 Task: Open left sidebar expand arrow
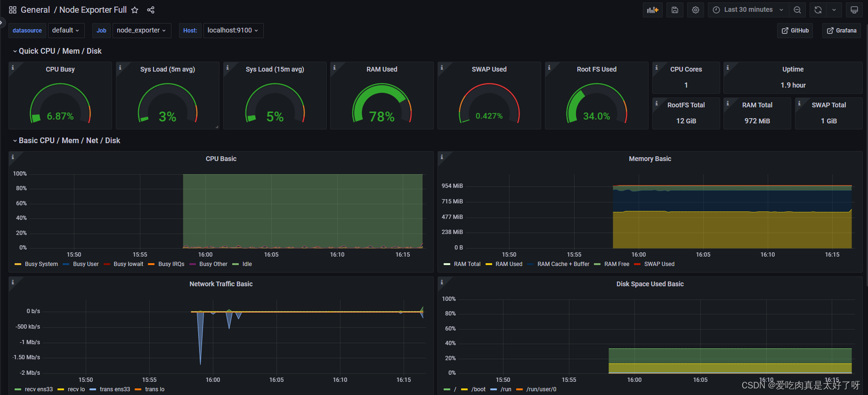[2, 22]
